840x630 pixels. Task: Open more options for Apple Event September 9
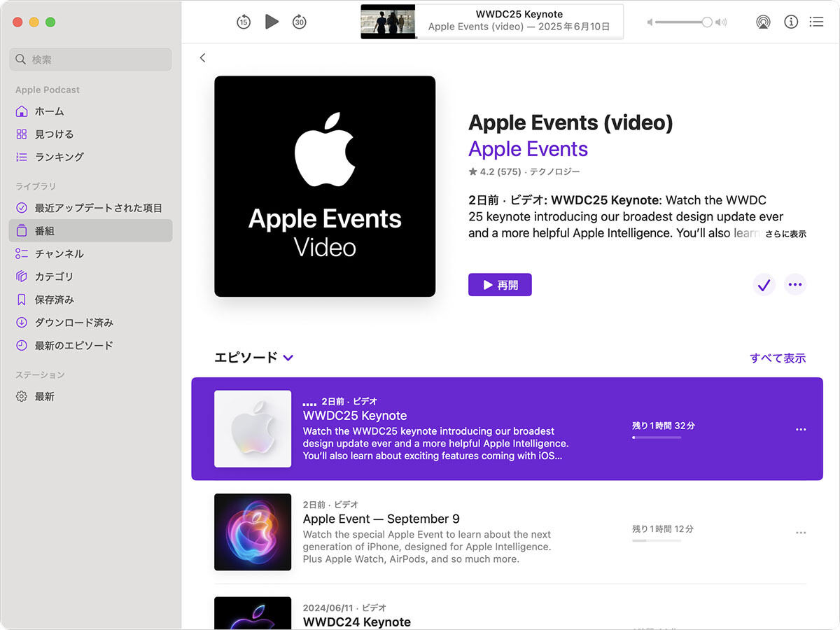[x=801, y=533]
